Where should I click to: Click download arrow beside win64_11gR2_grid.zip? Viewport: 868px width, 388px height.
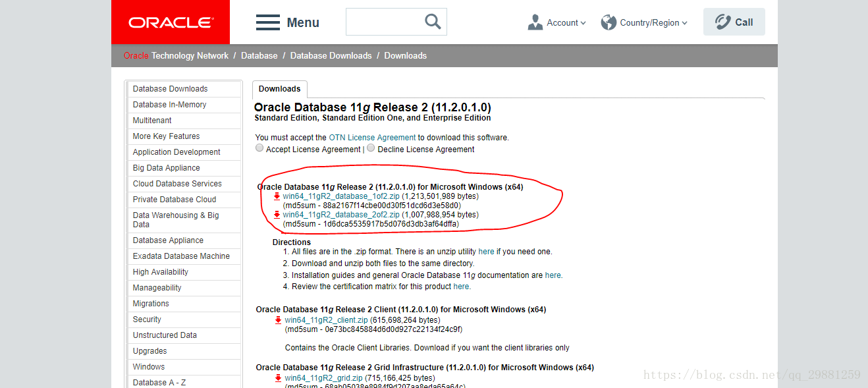click(x=279, y=378)
